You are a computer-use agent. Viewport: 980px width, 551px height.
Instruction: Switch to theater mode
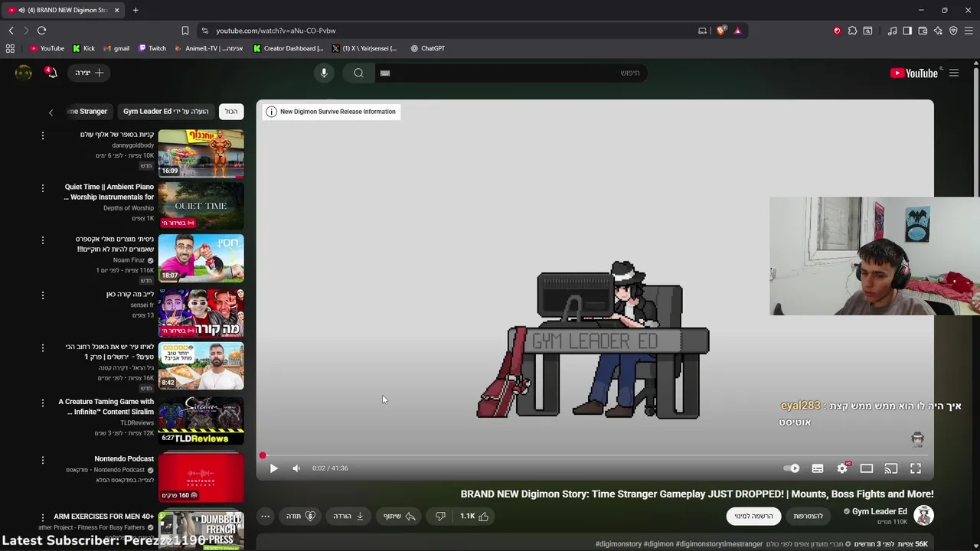[x=867, y=468]
